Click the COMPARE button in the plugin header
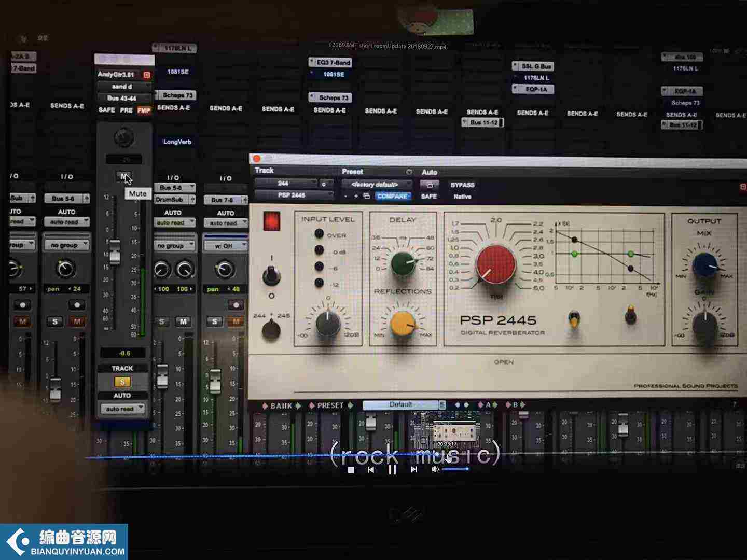Viewport: 747px width, 560px height. point(392,197)
